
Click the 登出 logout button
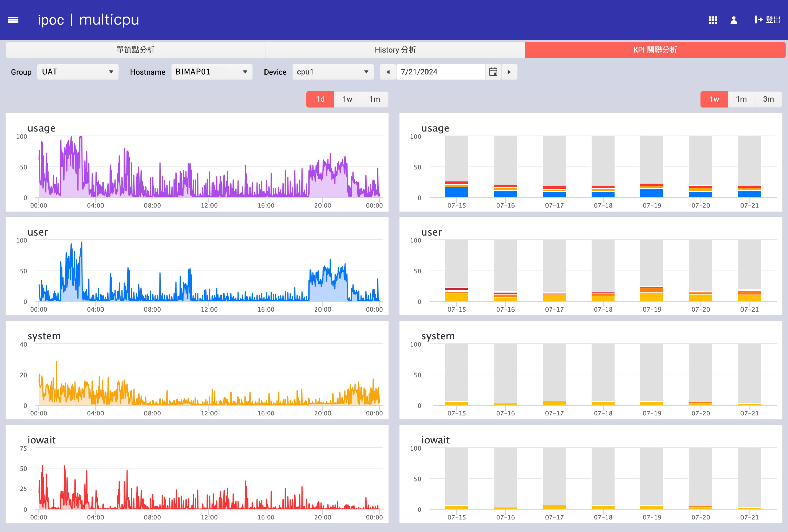(768, 20)
